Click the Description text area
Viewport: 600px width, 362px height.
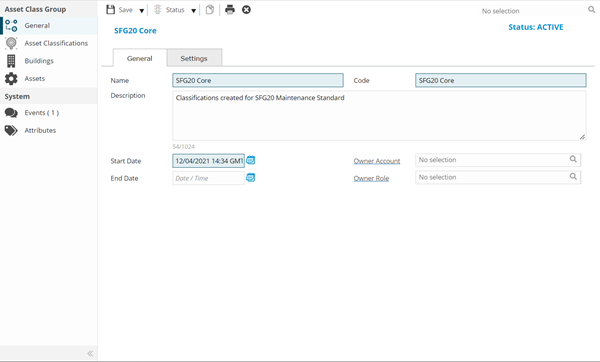click(379, 116)
